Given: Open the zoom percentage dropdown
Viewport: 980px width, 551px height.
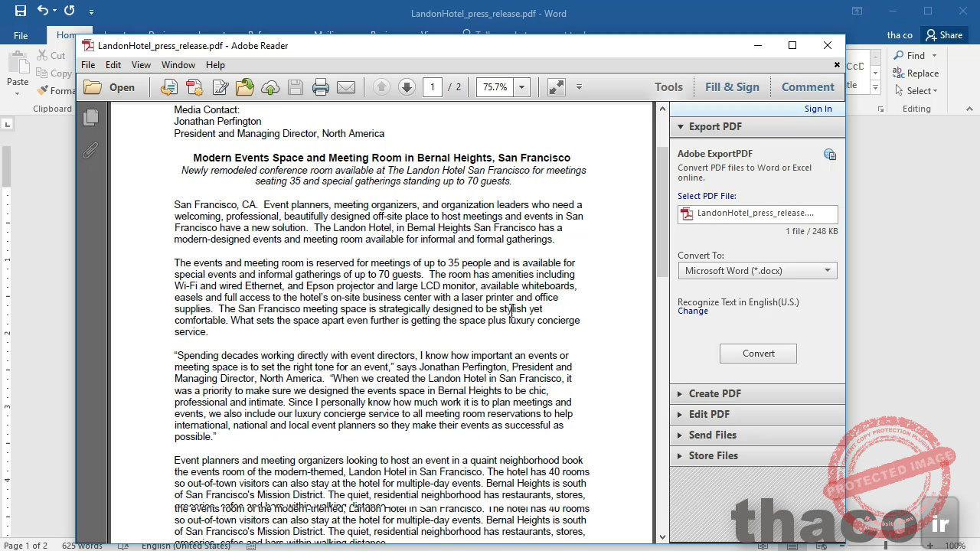Looking at the screenshot, I should click(521, 86).
